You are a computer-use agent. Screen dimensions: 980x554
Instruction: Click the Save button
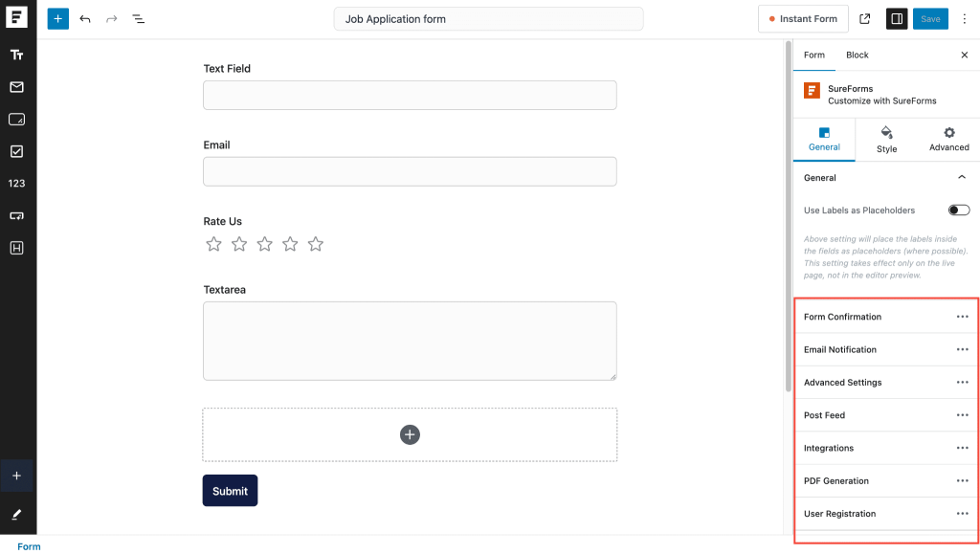[930, 18]
